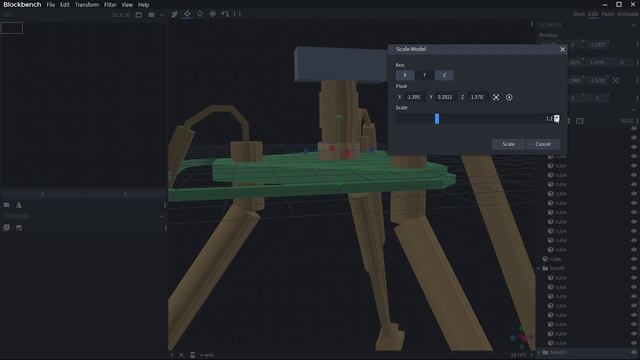This screenshot has width=640, height=360.
Task: Click the Pivot Z value field
Action: [478, 97]
